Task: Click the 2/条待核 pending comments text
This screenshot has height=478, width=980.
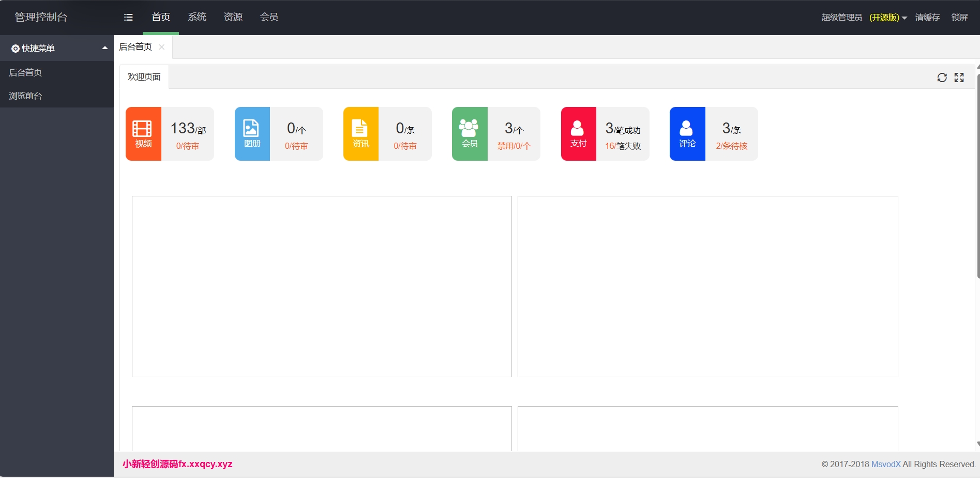Action: click(732, 146)
